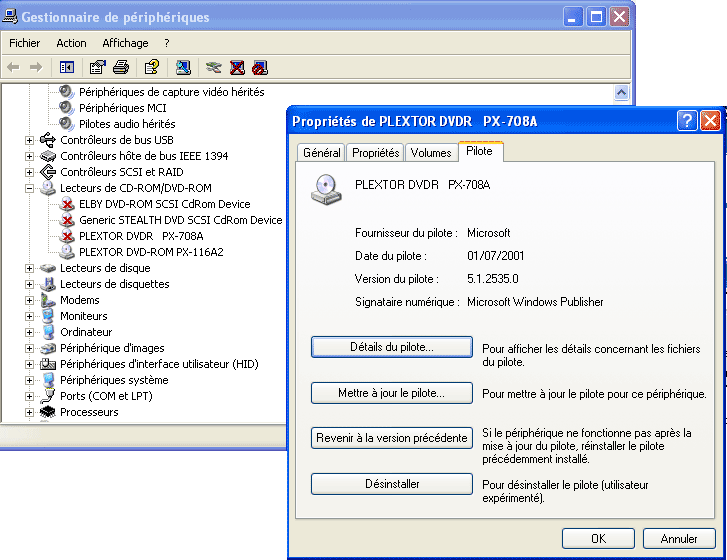
Task: Select Generic STEALTH DVD SCSI CdRom Device
Action: tap(180, 220)
